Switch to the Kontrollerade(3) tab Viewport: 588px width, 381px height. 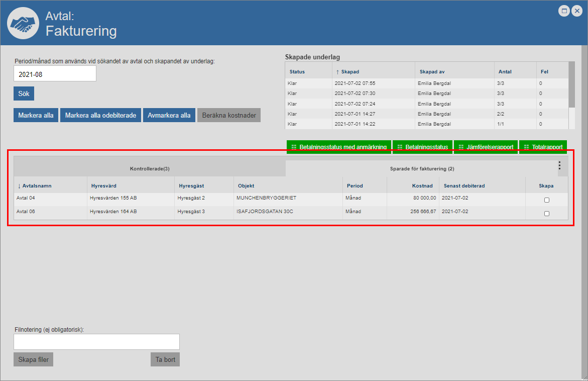point(150,169)
